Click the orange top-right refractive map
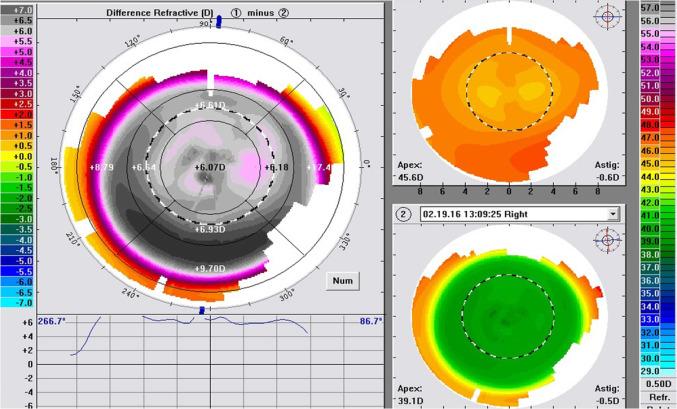Screen dimensions: 677x409 coord(508,95)
